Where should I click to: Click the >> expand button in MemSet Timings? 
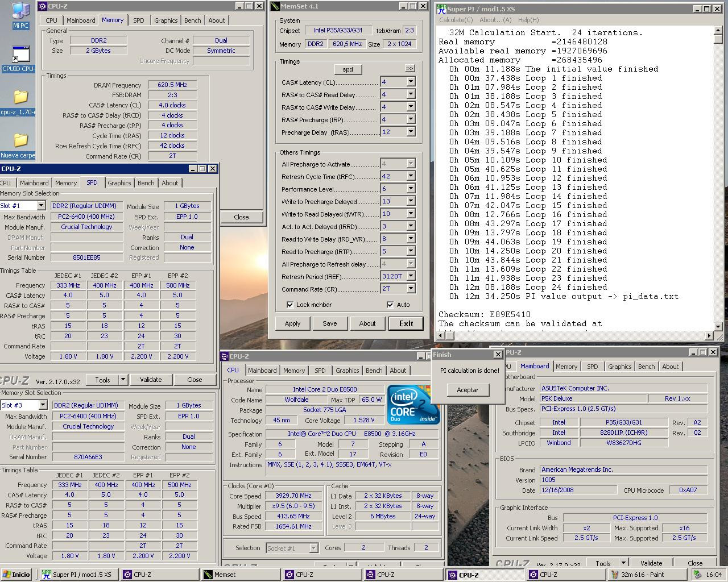(x=409, y=68)
